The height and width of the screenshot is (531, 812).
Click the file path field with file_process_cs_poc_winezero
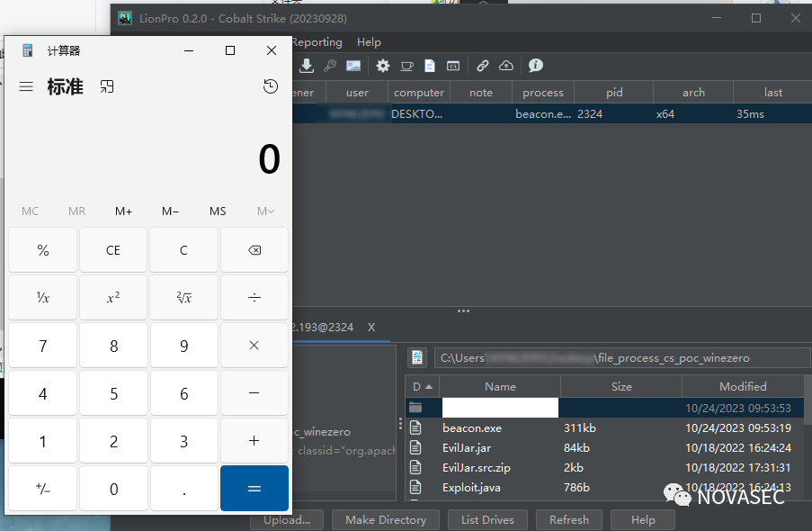[x=622, y=358]
